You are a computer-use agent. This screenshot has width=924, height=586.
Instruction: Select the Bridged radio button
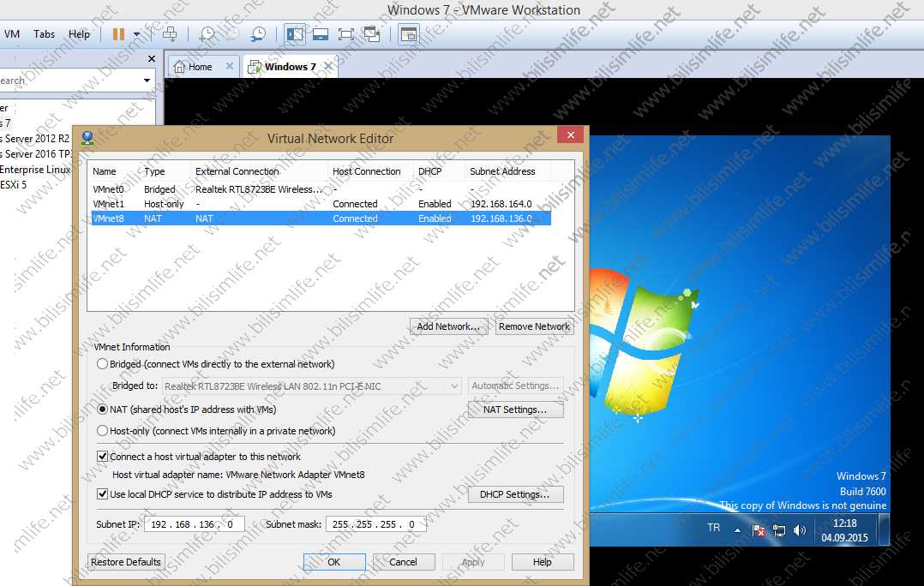click(102, 364)
